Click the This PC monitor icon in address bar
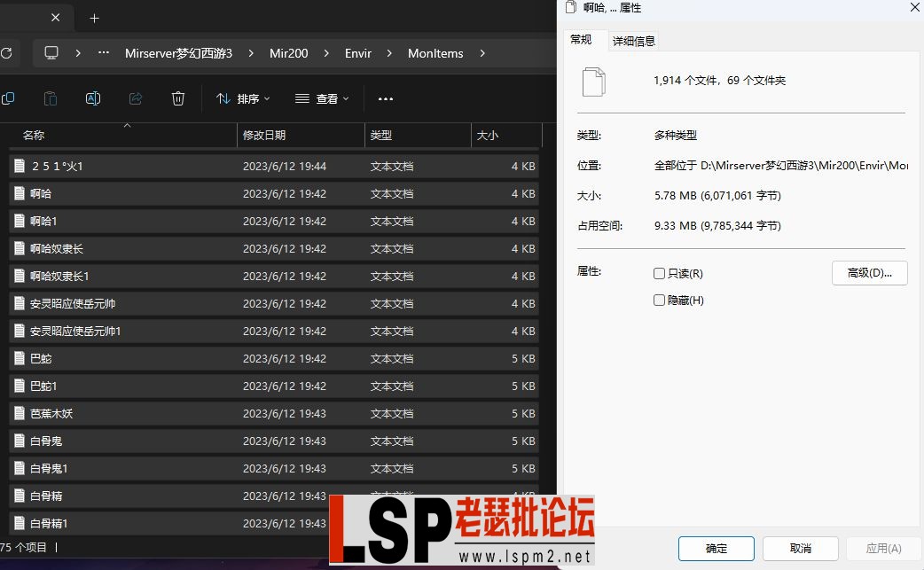The image size is (924, 570). pyautogui.click(x=51, y=53)
